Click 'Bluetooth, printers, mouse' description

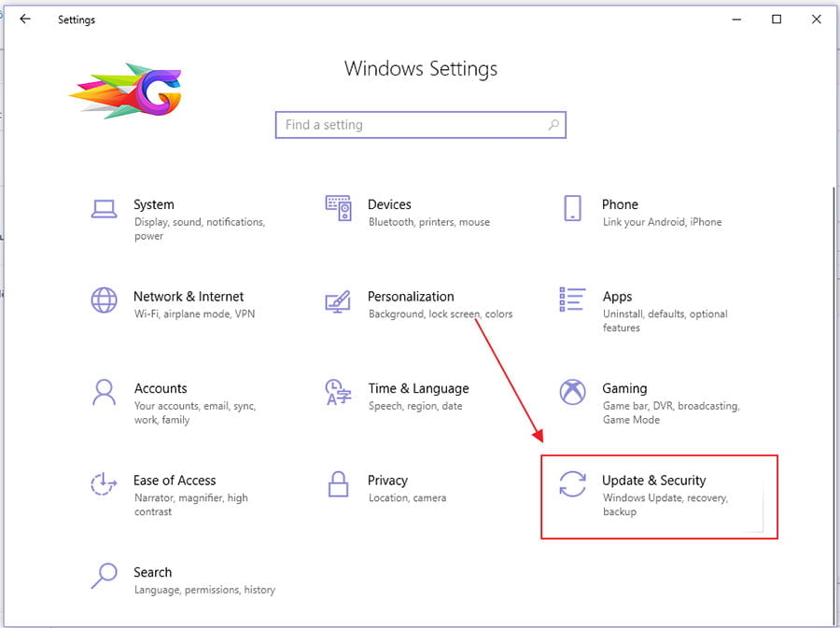tap(429, 222)
